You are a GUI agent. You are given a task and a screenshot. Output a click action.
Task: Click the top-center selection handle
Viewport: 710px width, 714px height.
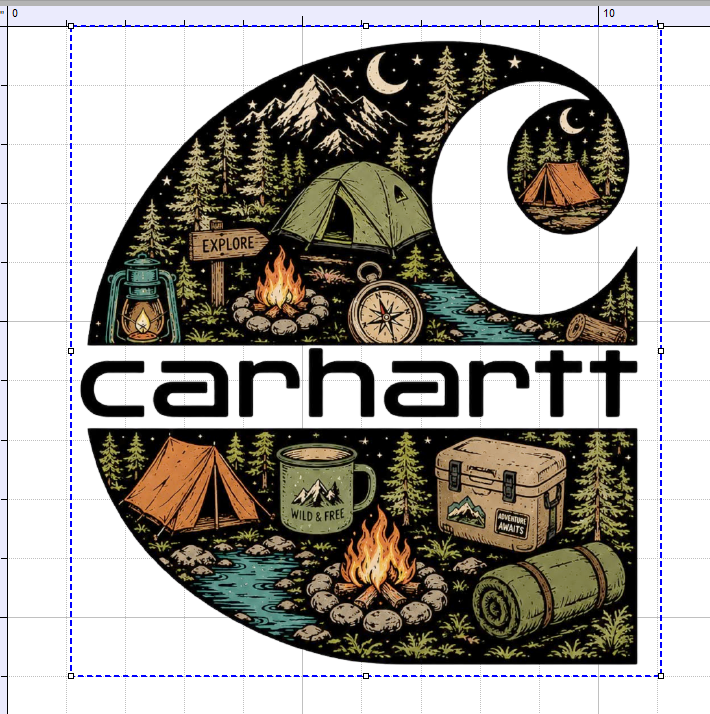pos(366,26)
